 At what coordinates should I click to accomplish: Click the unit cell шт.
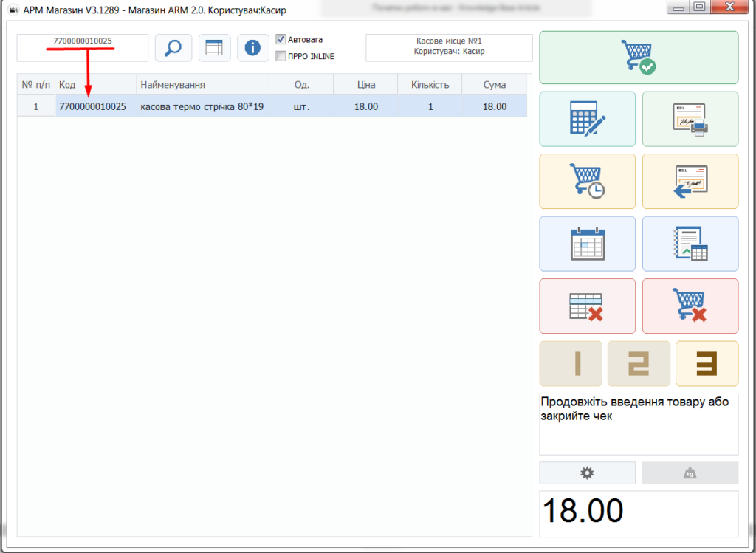tap(301, 106)
